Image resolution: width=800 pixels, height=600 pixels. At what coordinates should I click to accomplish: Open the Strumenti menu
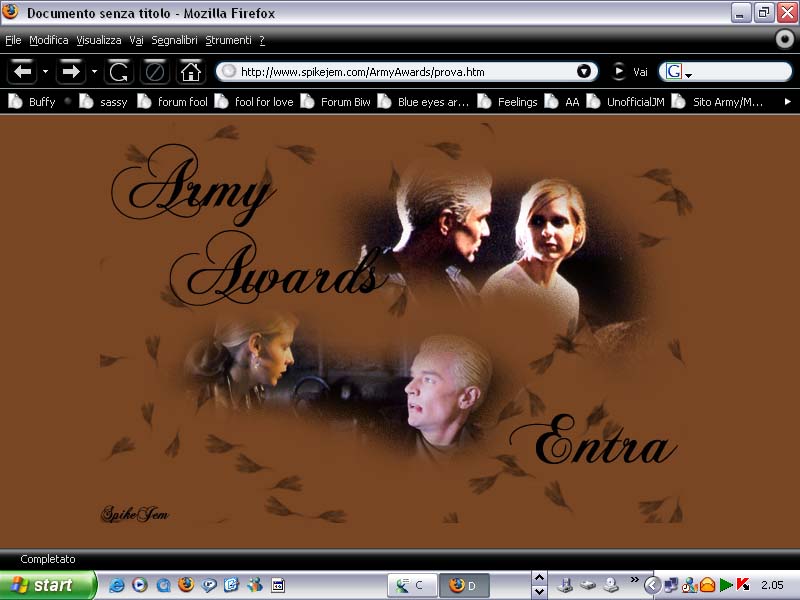click(x=229, y=40)
